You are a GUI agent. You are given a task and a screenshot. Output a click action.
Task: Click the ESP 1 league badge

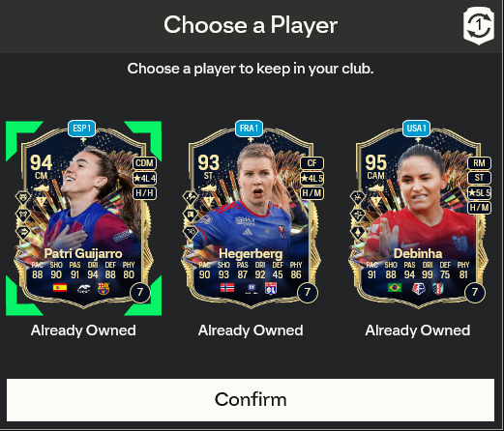click(81, 129)
